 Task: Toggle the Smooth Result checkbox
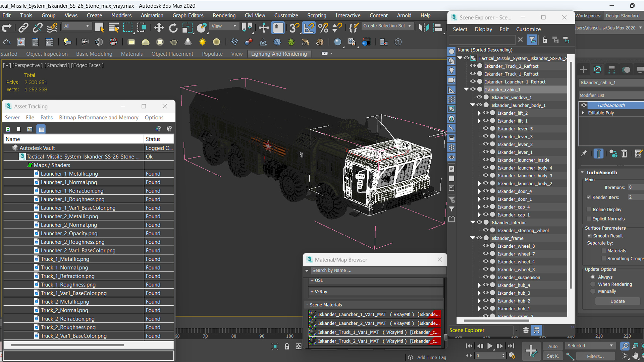point(589,236)
